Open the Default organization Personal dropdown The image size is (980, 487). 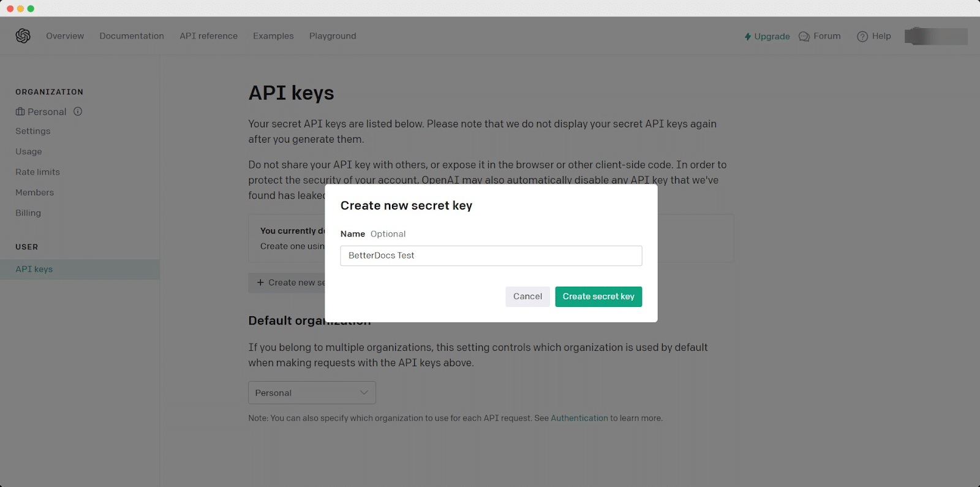click(311, 393)
